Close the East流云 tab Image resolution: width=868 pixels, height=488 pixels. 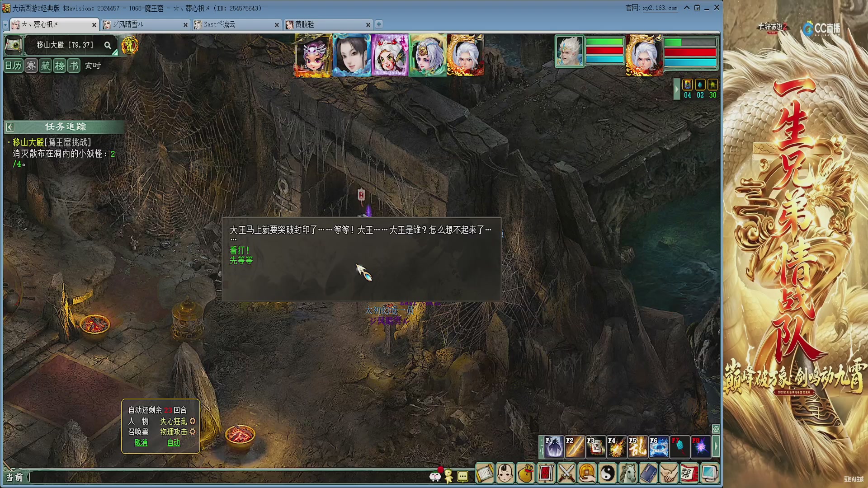[x=277, y=25]
